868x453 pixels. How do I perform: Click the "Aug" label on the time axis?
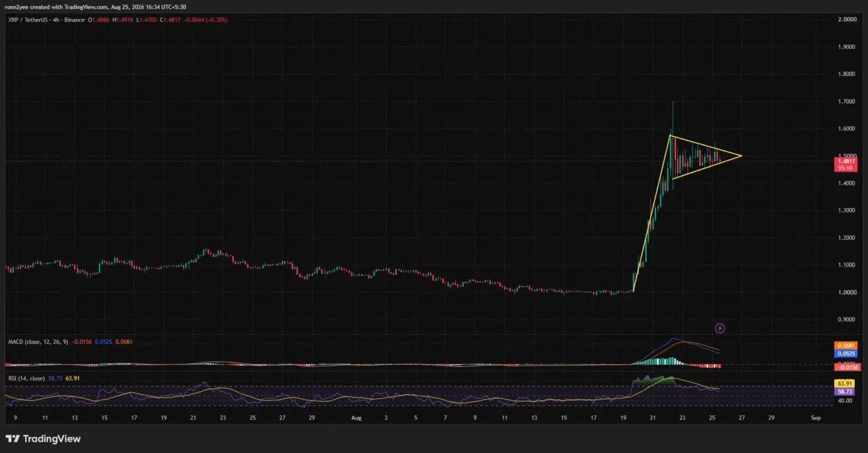(357, 417)
